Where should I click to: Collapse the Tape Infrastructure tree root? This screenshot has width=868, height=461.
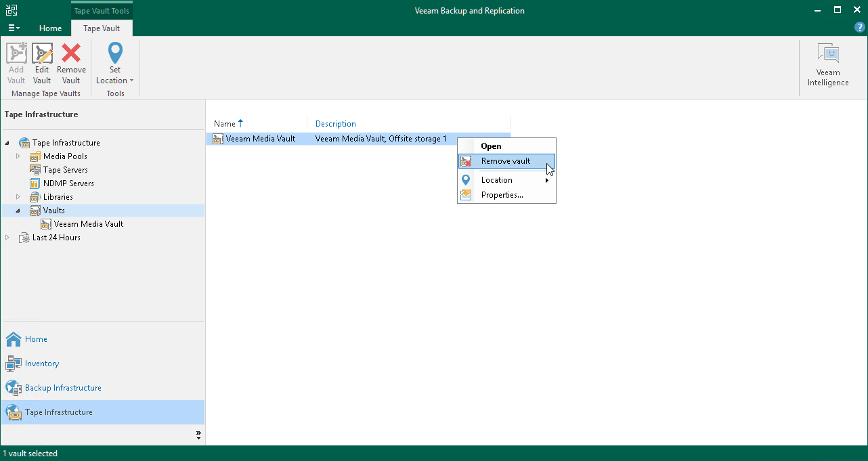[7, 143]
